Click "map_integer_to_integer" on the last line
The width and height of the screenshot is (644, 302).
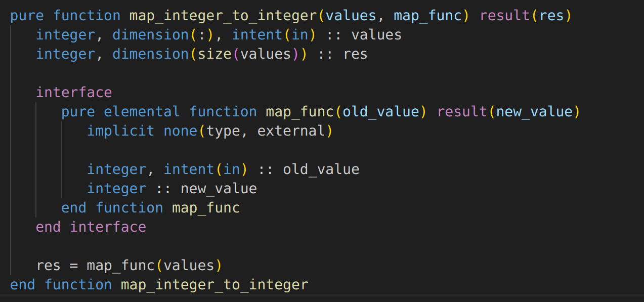[214, 285]
